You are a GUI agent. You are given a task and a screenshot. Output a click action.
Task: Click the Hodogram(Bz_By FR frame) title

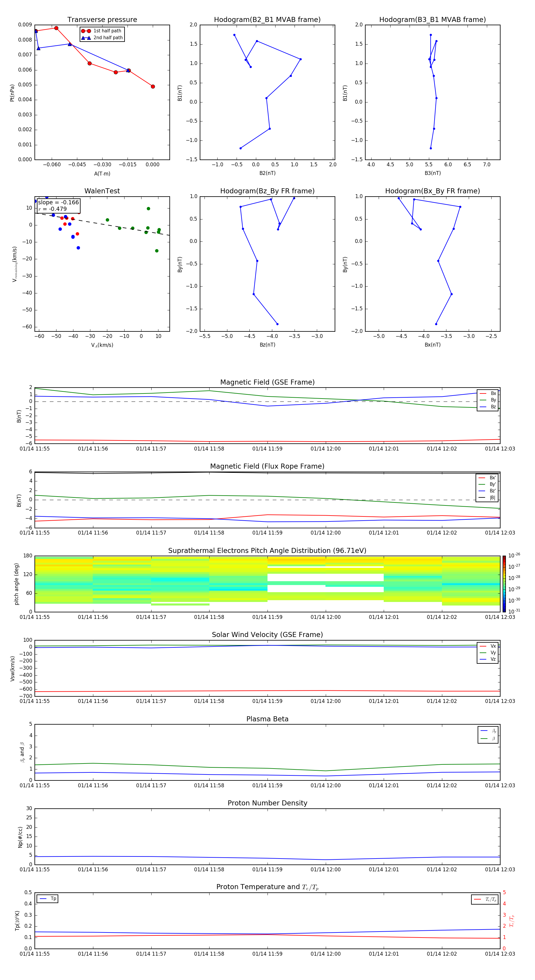pos(267,191)
